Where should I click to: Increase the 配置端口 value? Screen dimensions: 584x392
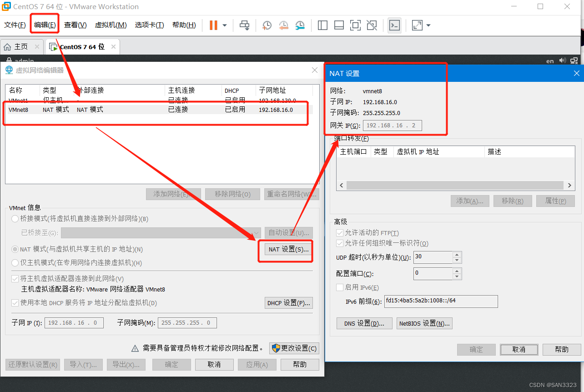457,271
